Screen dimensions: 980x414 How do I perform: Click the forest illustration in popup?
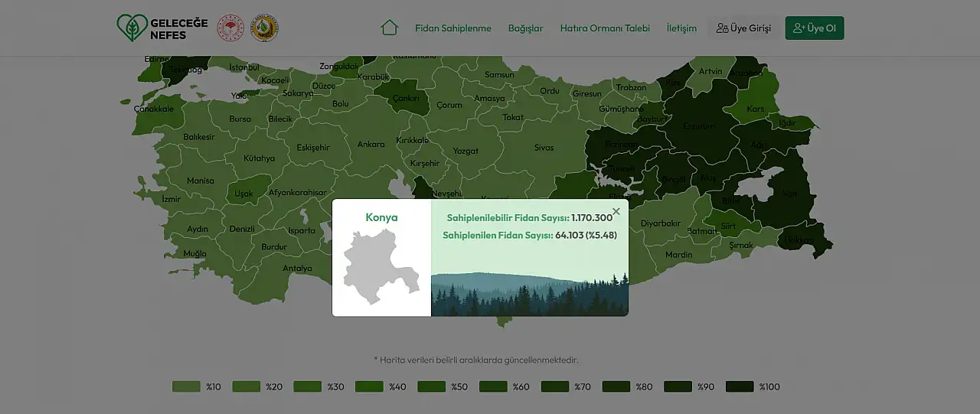tap(530, 295)
